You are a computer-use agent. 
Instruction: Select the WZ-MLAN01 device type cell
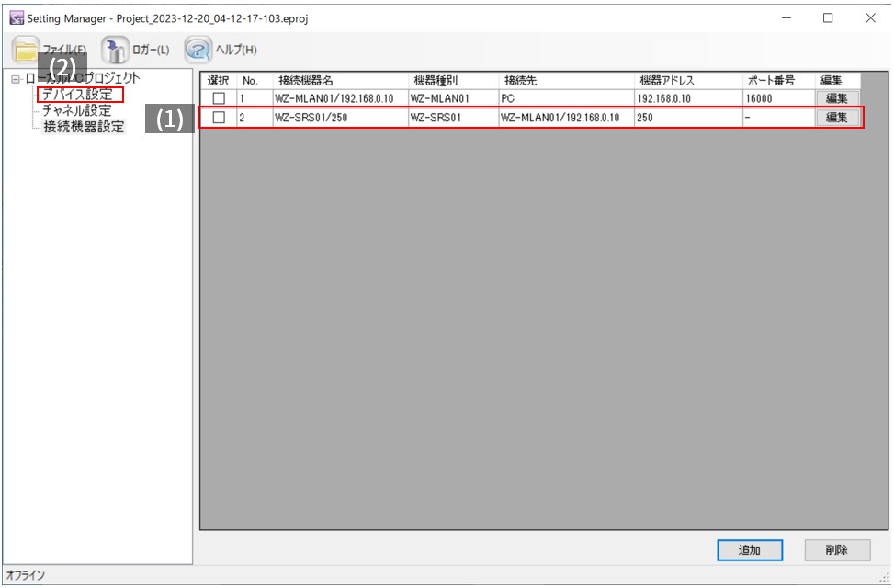click(x=453, y=98)
